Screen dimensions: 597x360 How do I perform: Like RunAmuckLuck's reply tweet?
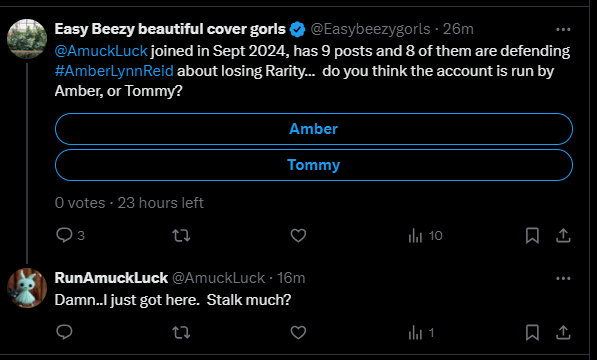point(298,333)
